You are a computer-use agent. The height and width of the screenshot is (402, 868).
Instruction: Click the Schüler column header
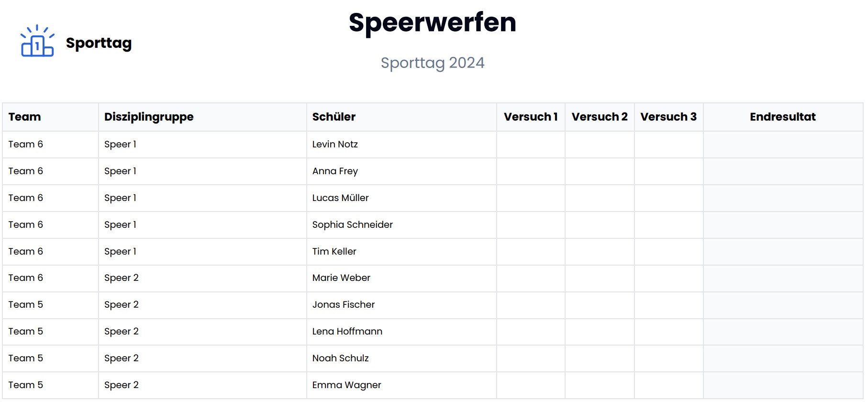click(x=334, y=117)
